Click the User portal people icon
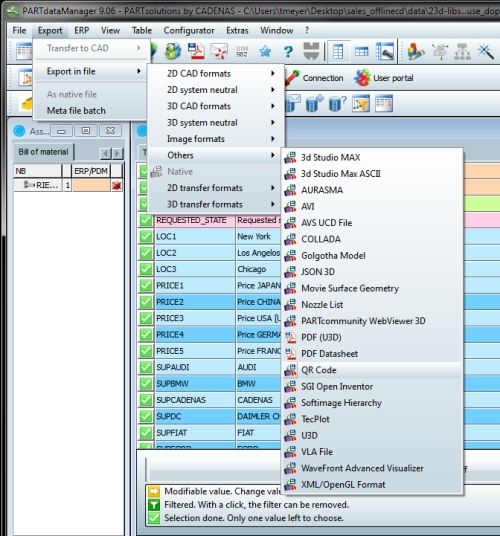The width and height of the screenshot is (500, 536). click(x=362, y=78)
